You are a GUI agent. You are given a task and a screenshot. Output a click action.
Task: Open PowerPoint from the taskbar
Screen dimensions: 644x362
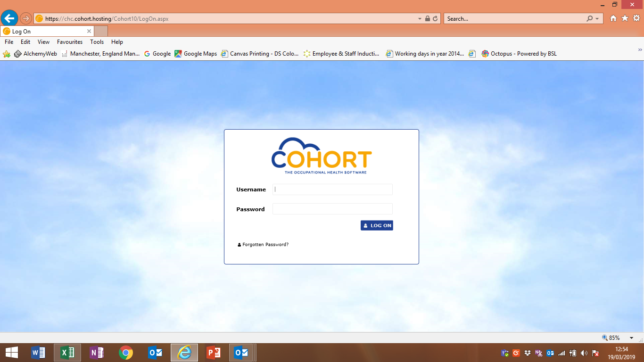(x=214, y=353)
